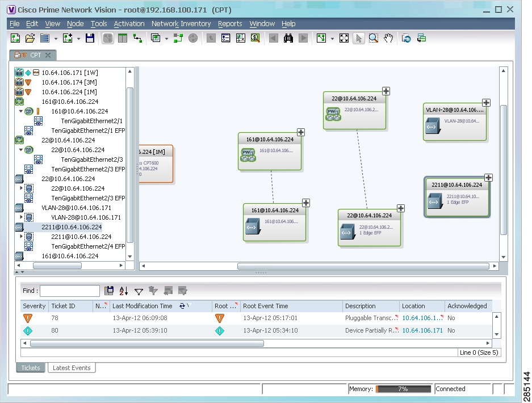Show links view toolbar icon
This screenshot has height=403, width=532.
[137, 38]
